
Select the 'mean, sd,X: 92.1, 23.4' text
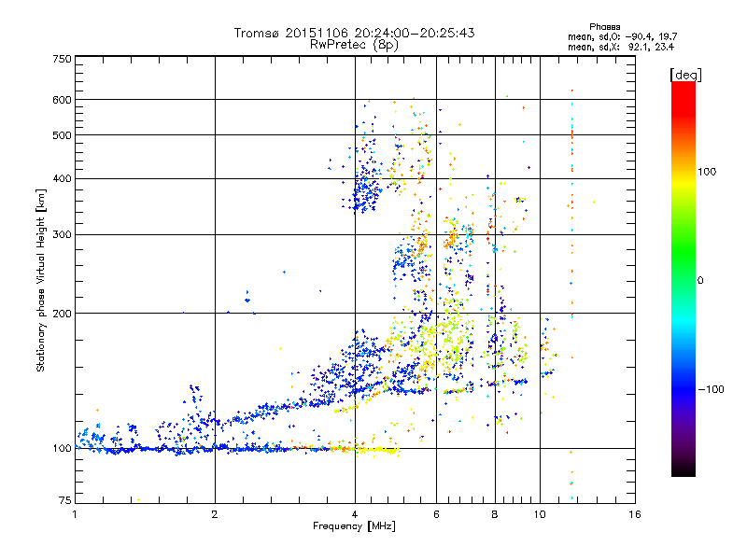(x=620, y=47)
